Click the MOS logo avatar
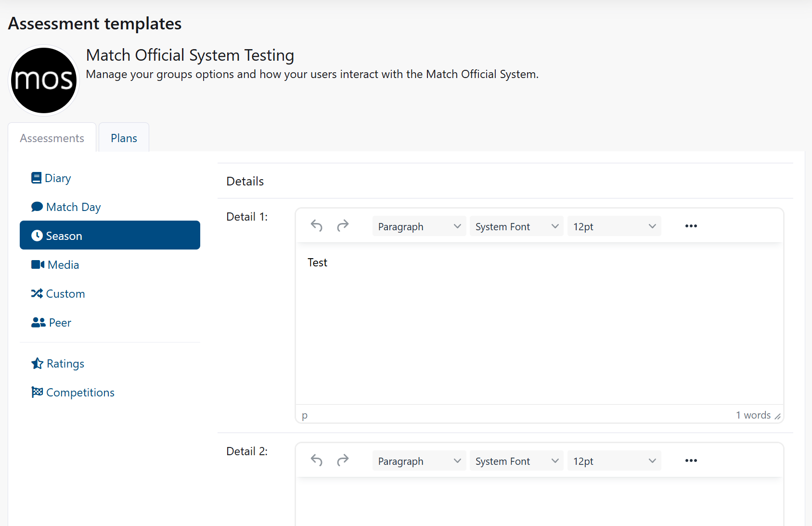The height and width of the screenshot is (526, 812). click(x=44, y=80)
